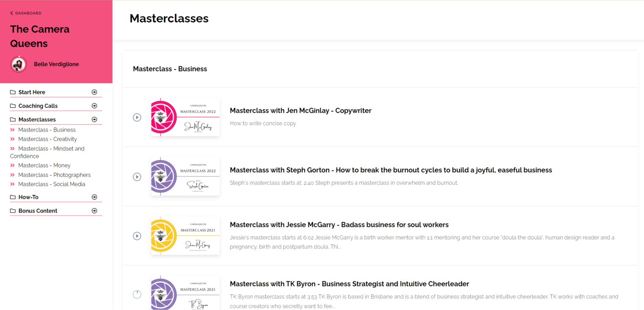The width and height of the screenshot is (644, 310).
Task: Collapse the Masterclasses section arrow
Action: click(x=95, y=120)
